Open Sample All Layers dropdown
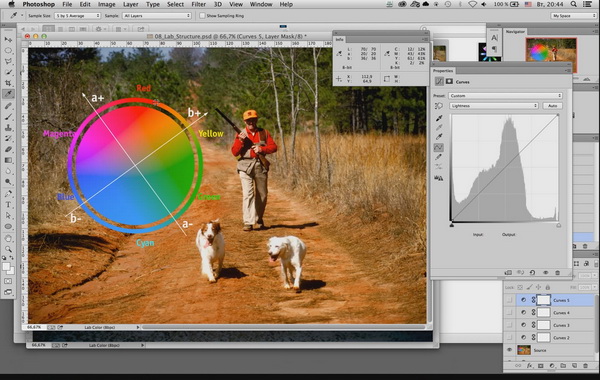Screen dimensions: 600x380 coord(157,16)
